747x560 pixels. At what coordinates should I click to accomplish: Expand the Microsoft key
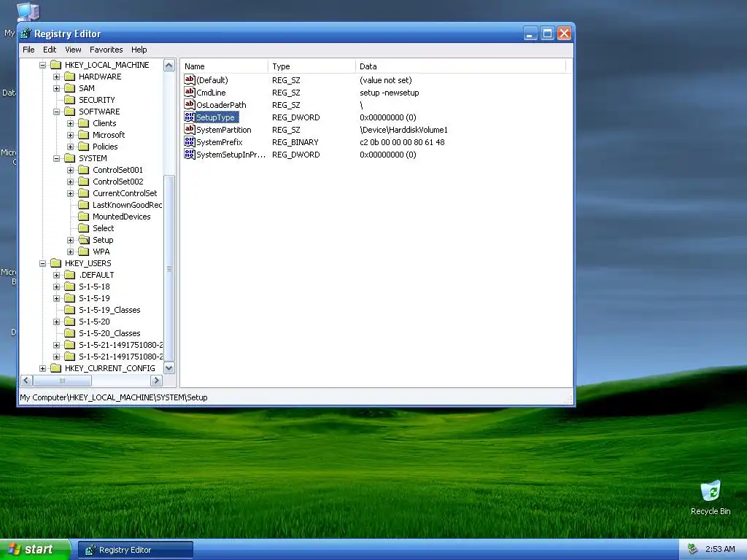pyautogui.click(x=71, y=135)
